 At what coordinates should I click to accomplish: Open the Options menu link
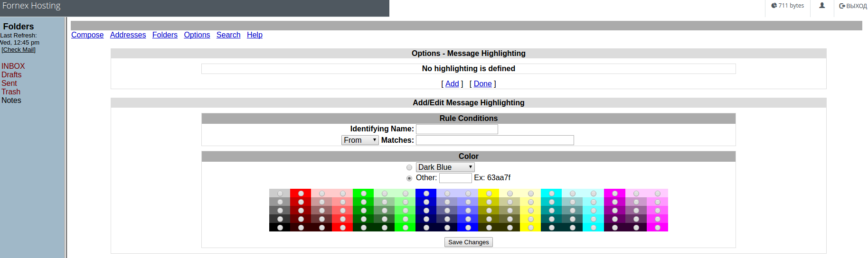pyautogui.click(x=197, y=35)
